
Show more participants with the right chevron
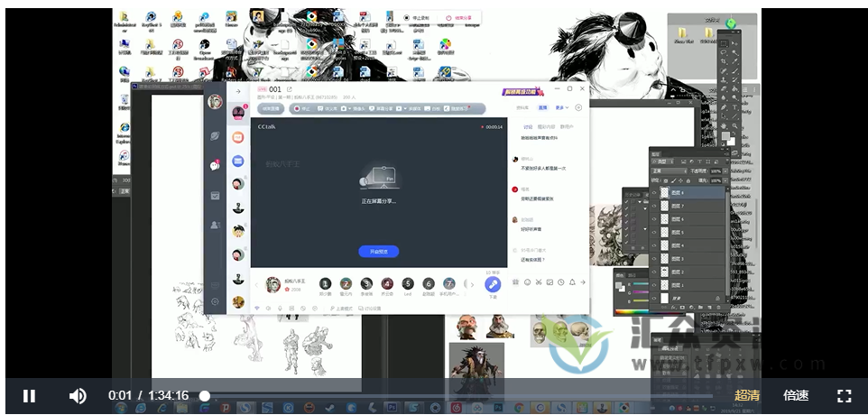point(472,284)
